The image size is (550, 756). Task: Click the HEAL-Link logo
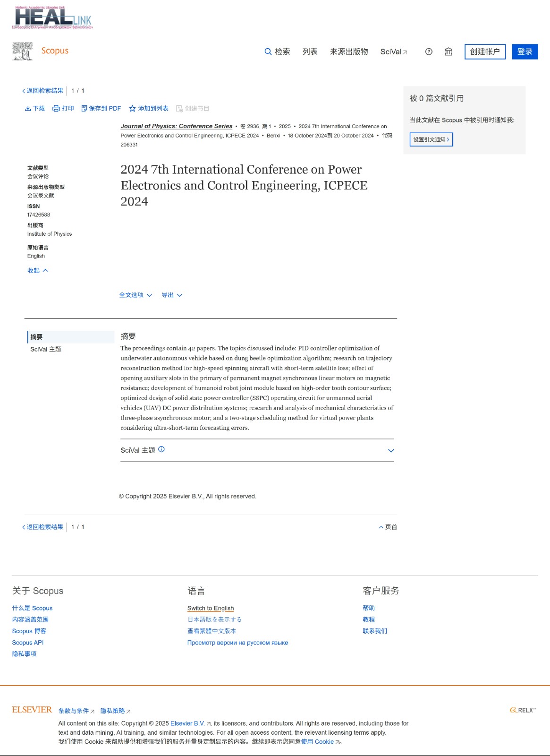pyautogui.click(x=52, y=18)
